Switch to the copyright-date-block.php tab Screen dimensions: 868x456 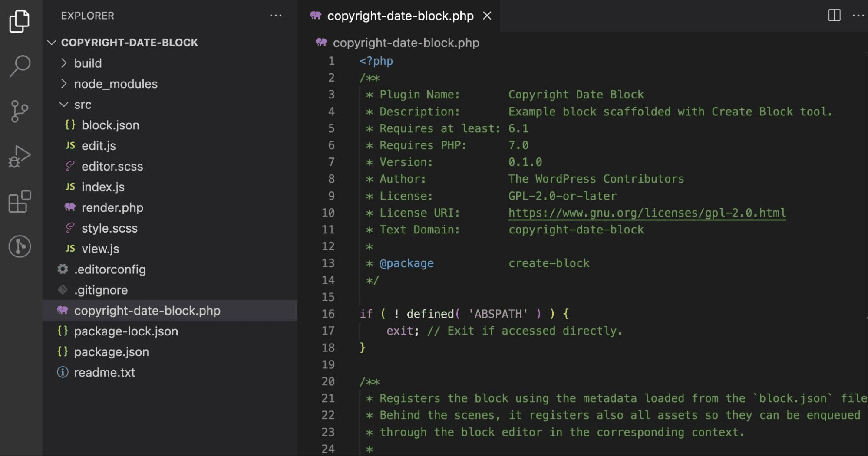point(400,16)
